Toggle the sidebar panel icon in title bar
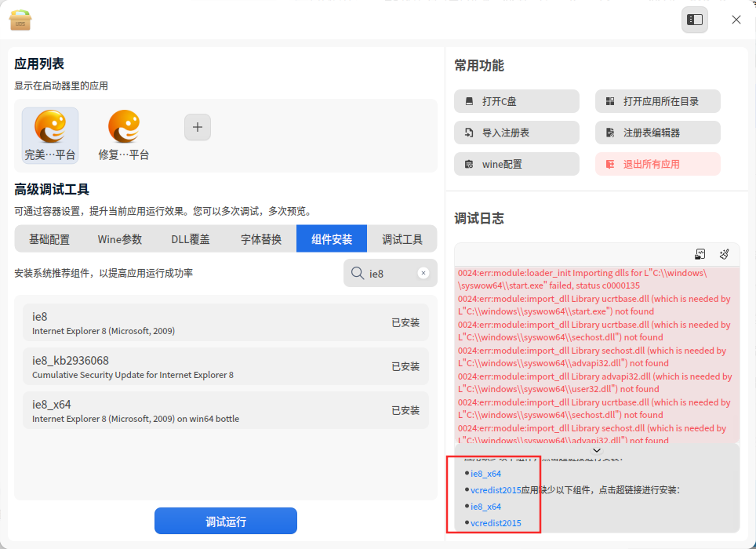The image size is (756, 549). click(x=695, y=20)
